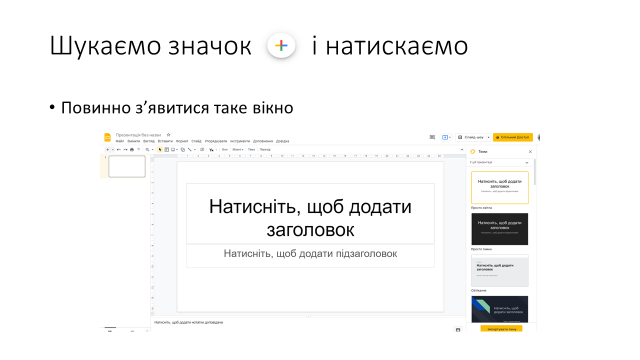Click the print icon
The image size is (640, 360).
coord(132,149)
